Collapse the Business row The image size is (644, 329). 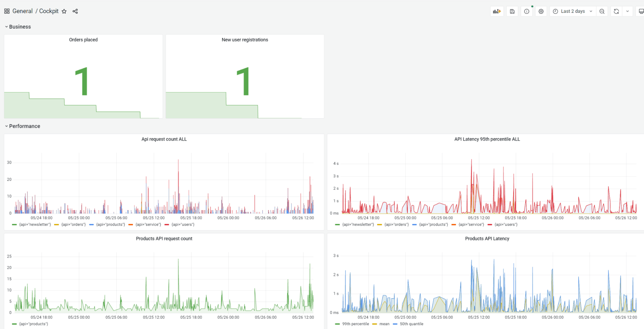tap(20, 26)
